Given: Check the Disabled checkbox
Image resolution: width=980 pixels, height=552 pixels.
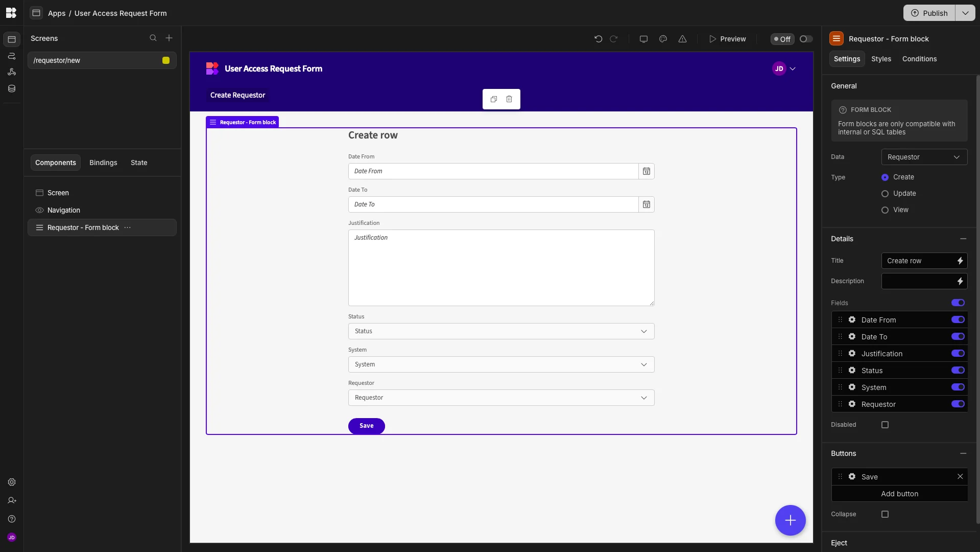Looking at the screenshot, I should pos(885,425).
